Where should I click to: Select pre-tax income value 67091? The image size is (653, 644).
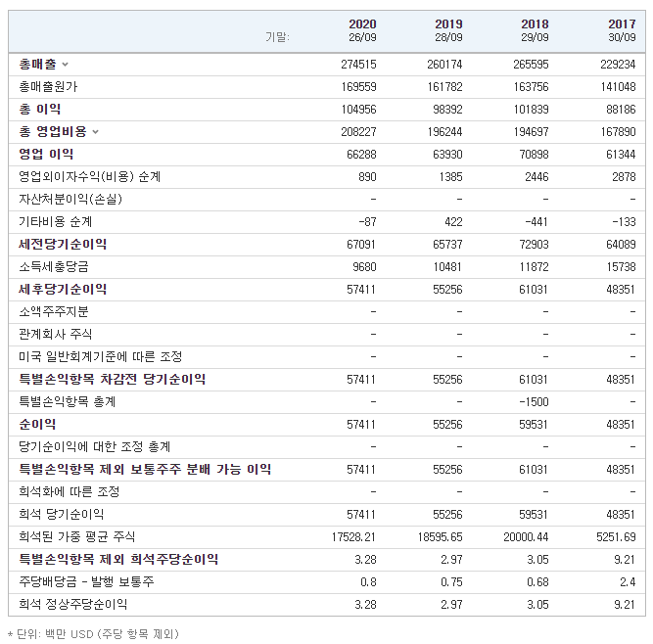[x=361, y=245]
